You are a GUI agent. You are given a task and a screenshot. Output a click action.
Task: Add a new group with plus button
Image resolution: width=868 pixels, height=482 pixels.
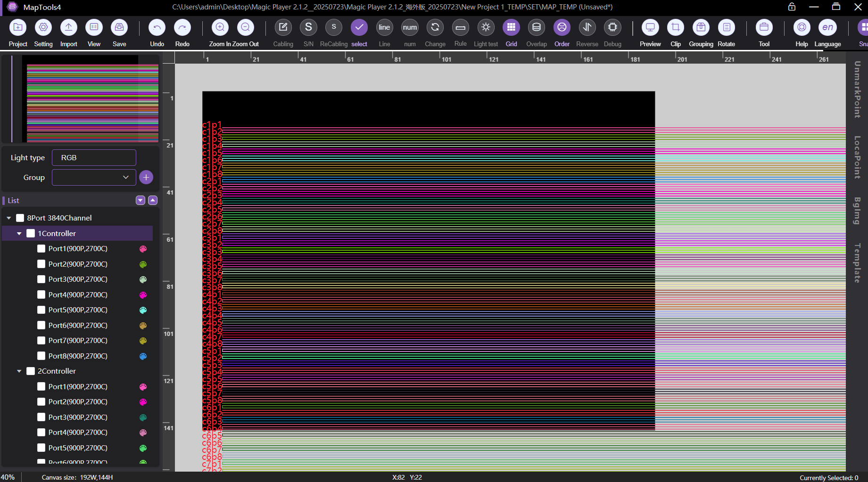point(146,177)
